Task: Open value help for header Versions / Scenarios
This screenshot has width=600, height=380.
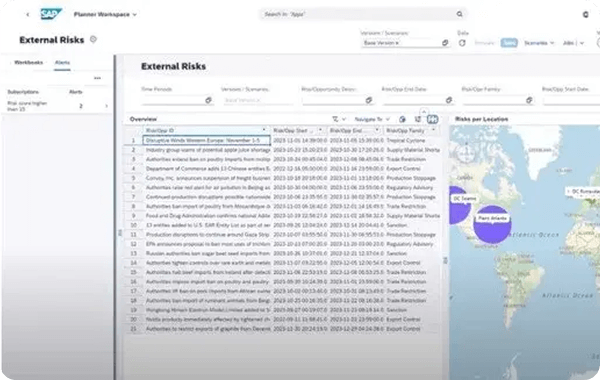Action: [445, 43]
